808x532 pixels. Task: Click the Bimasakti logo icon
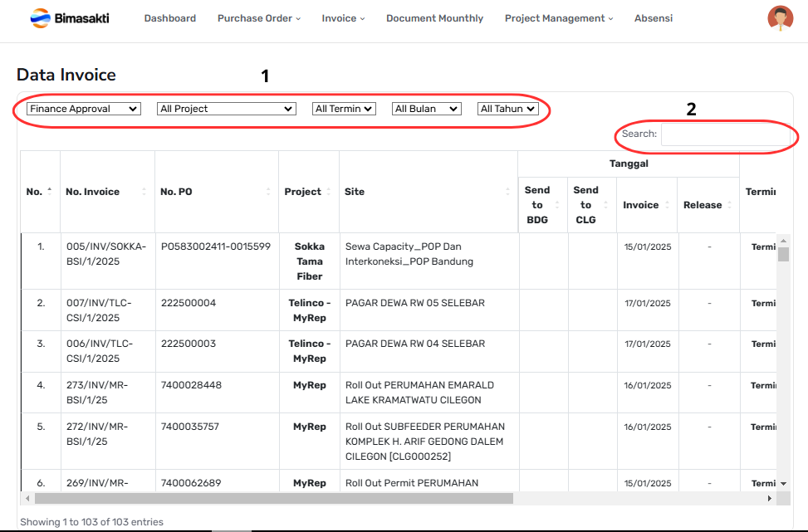click(39, 17)
